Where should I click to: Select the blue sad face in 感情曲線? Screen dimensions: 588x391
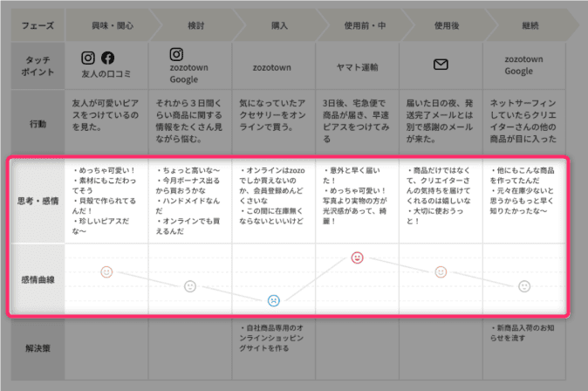coord(273,300)
